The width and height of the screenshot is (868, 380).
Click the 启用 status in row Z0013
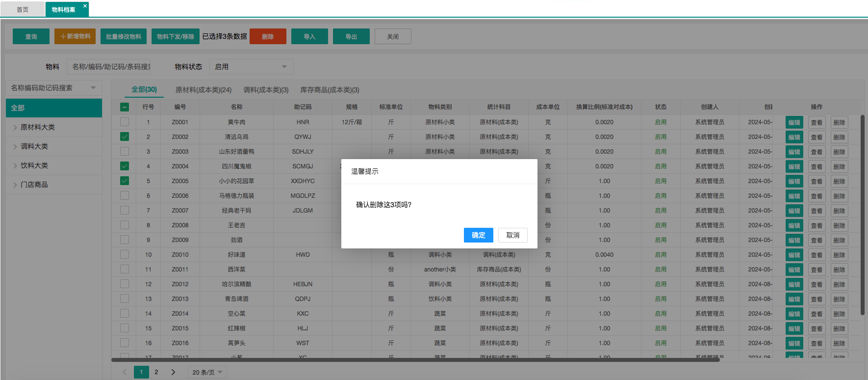click(x=661, y=299)
